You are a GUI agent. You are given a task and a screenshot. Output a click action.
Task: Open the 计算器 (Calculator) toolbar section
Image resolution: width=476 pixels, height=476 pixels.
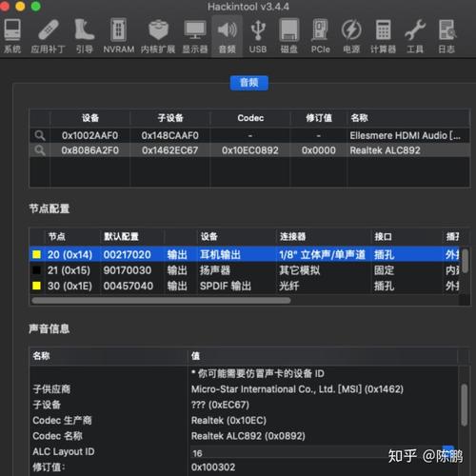tap(384, 35)
